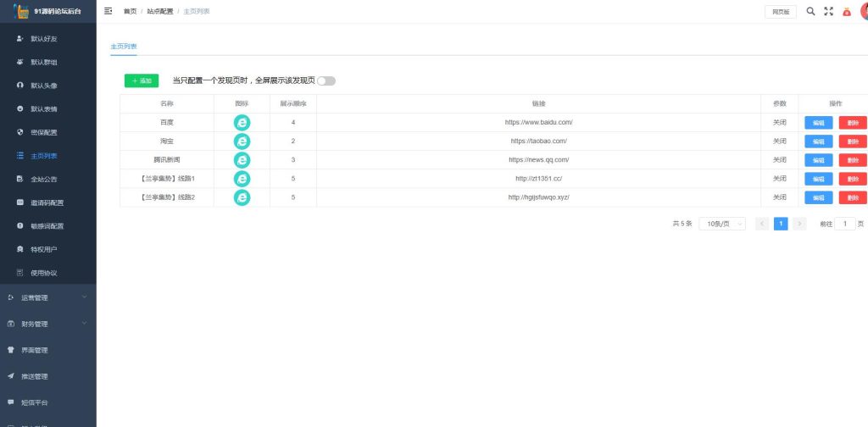Screen dimensions: 868x427
Task: Click the 特权用户 sidebar icon
Action: (20, 249)
